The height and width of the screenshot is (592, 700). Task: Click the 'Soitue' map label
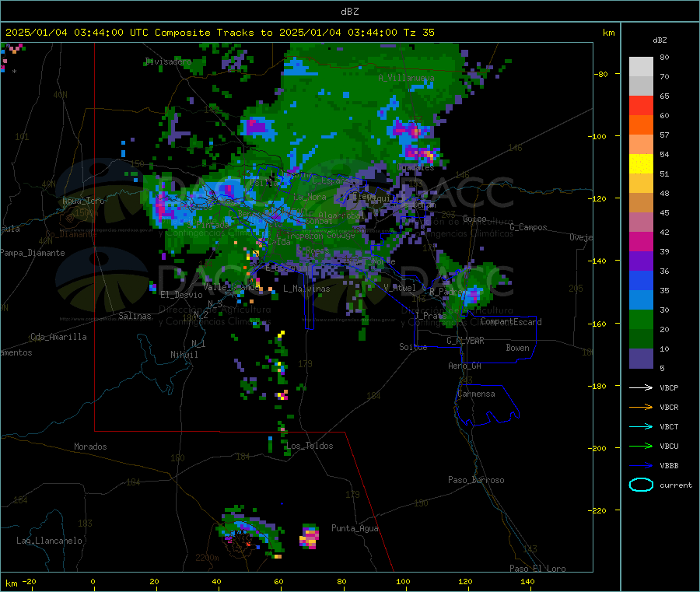pyautogui.click(x=413, y=347)
